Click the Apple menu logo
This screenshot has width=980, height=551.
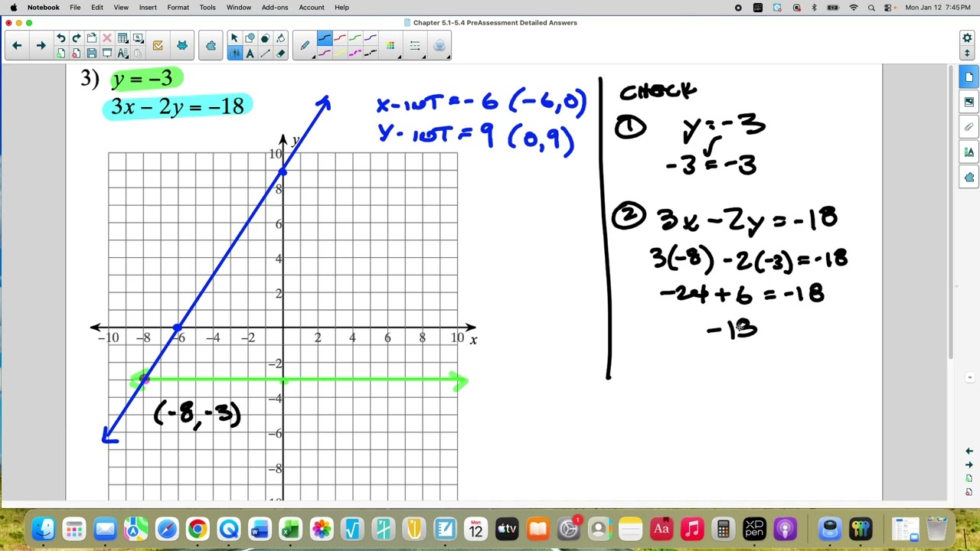point(13,8)
